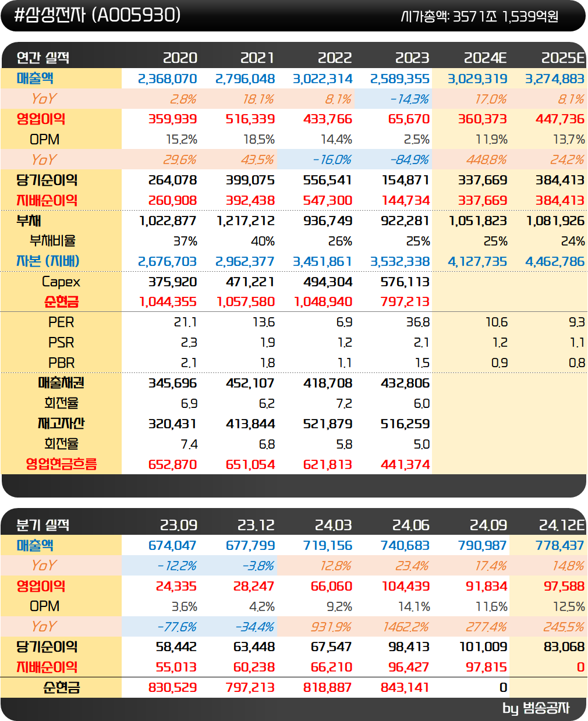Select quarterly net cash '843,141'
The height and width of the screenshot is (721, 588).
405,688
